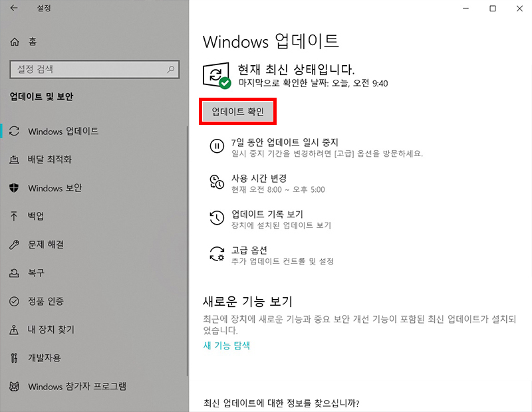Maximize the 설정 window
Screen dimensions: 532x412
point(493,9)
